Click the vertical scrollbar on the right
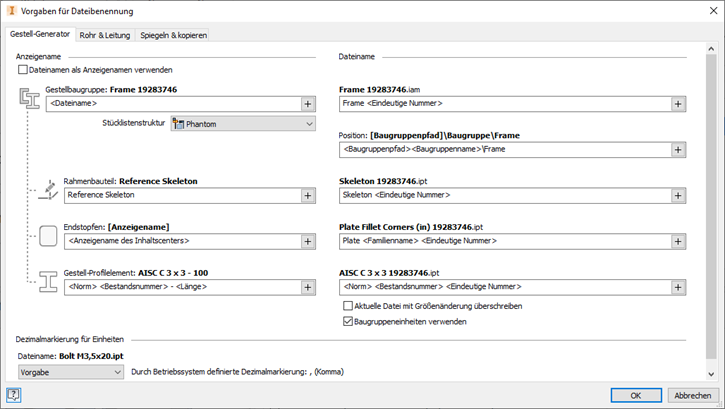725x409 pixels. 711,200
